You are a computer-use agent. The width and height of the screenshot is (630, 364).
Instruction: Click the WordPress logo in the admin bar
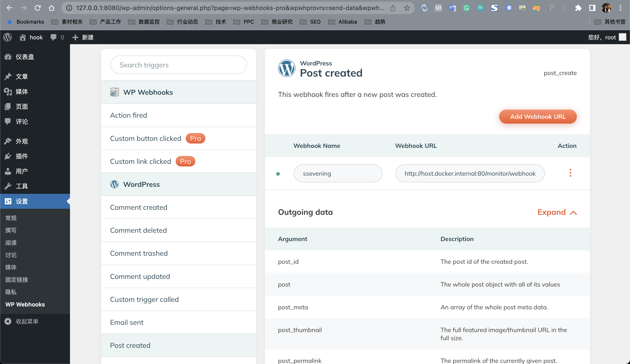7,37
